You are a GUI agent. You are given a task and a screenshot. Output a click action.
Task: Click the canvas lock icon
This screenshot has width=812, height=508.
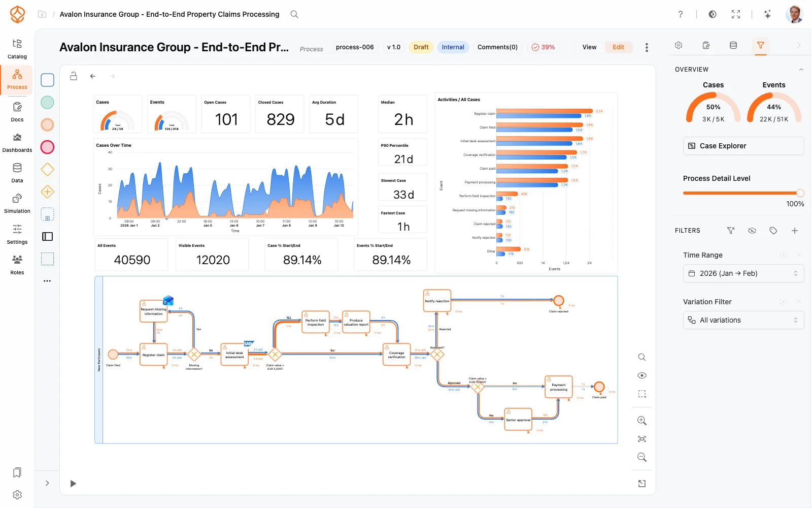[74, 76]
